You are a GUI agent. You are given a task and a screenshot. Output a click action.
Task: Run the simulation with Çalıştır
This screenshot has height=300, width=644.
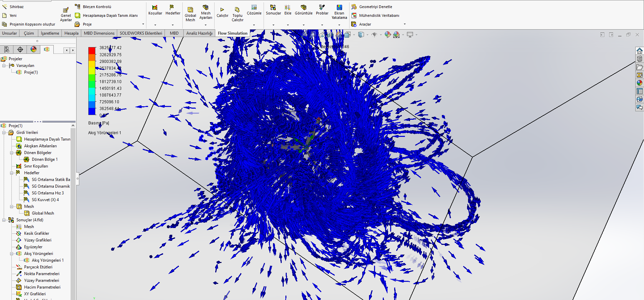tap(222, 10)
